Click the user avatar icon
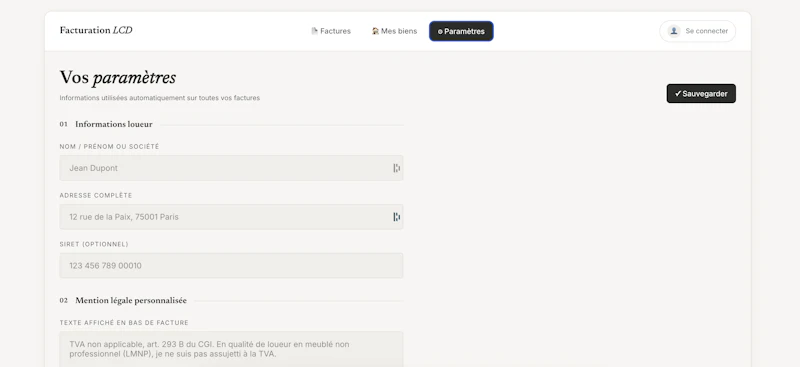 coord(674,31)
